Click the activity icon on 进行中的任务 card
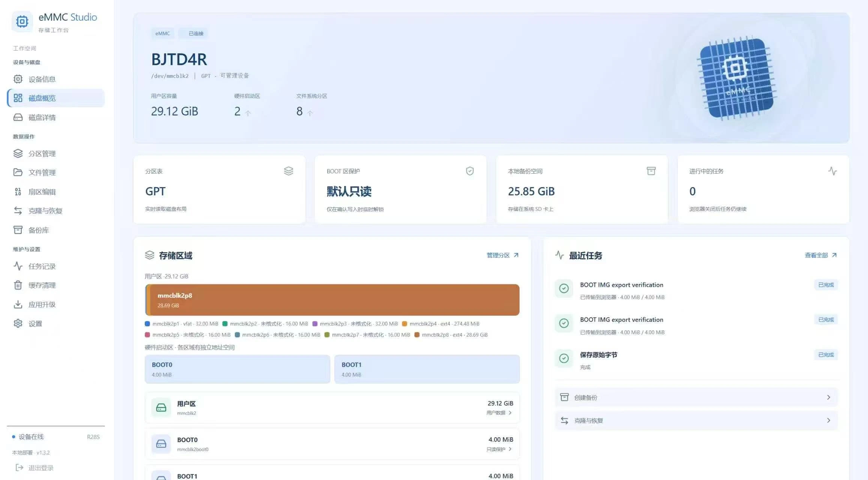Screen dimensions: 868x480 832,171
